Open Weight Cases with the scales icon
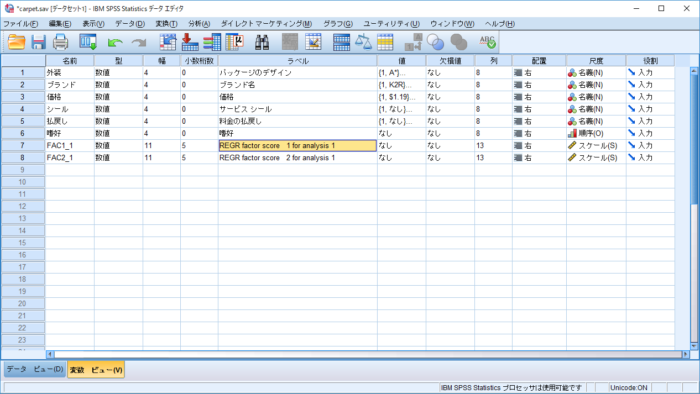This screenshot has height=394, width=700. [x=363, y=42]
